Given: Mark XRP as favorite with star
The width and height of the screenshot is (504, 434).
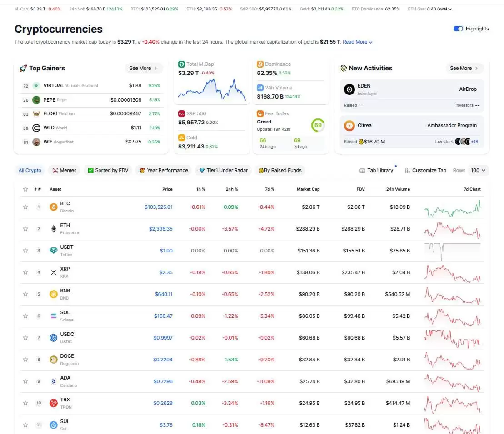Looking at the screenshot, I should (x=25, y=272).
